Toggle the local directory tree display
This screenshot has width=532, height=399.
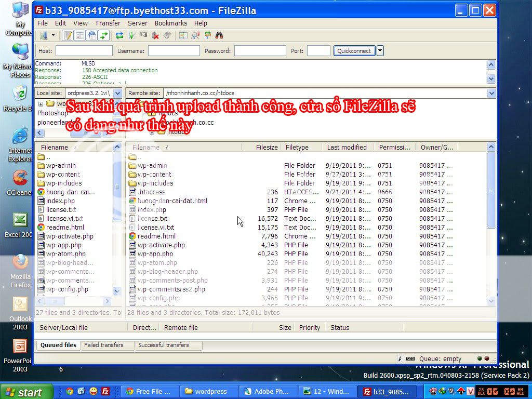(x=80, y=35)
